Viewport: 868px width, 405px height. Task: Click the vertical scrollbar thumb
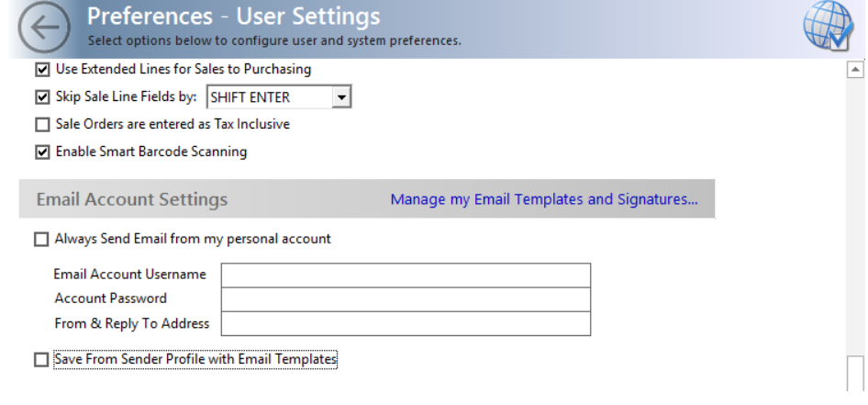[x=855, y=374]
